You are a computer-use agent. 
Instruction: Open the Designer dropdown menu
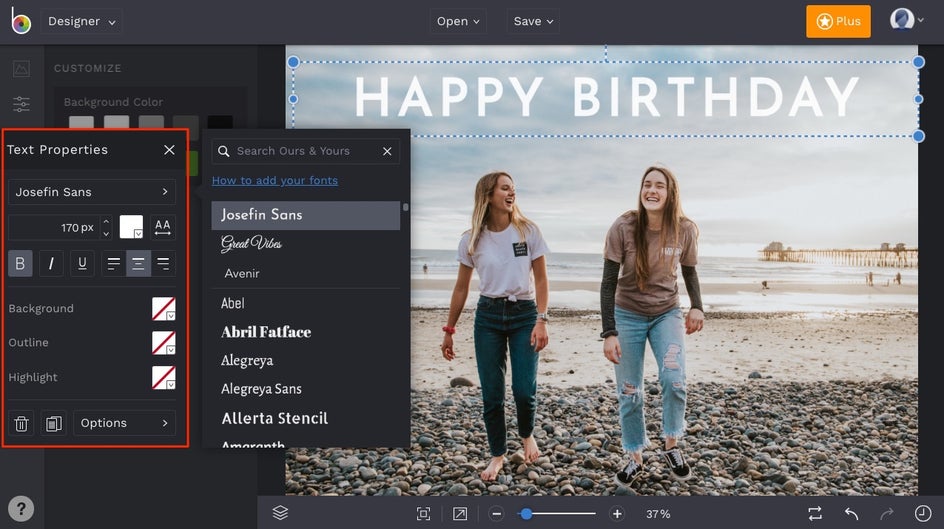click(82, 21)
